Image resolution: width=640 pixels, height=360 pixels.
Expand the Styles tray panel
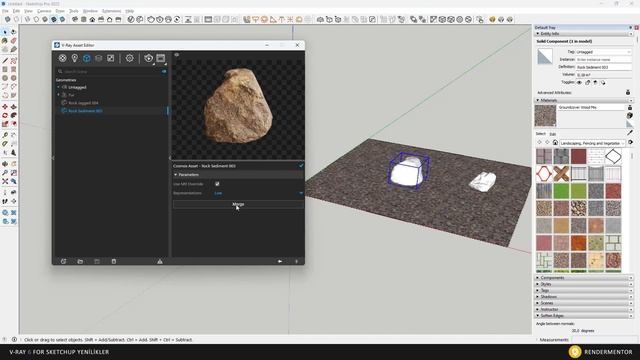[x=584, y=284]
